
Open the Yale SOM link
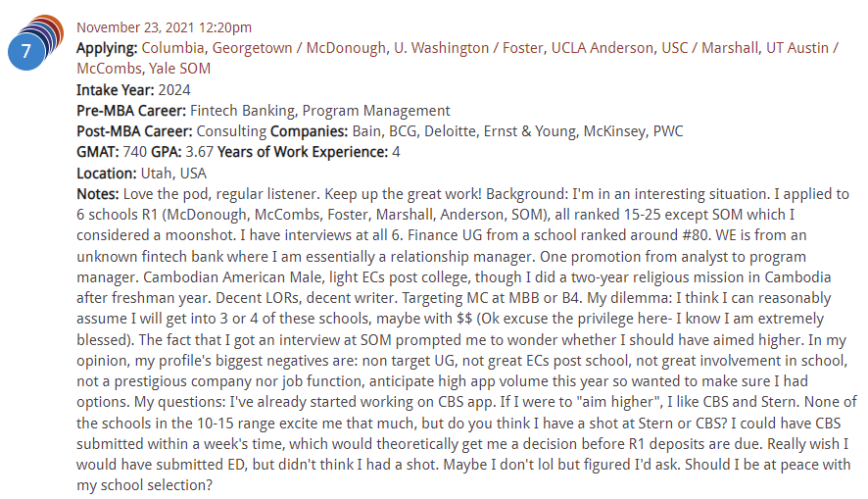click(x=179, y=69)
